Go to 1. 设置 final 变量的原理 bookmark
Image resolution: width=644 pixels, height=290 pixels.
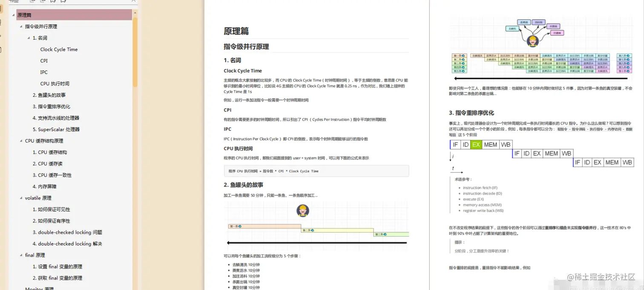point(57,267)
